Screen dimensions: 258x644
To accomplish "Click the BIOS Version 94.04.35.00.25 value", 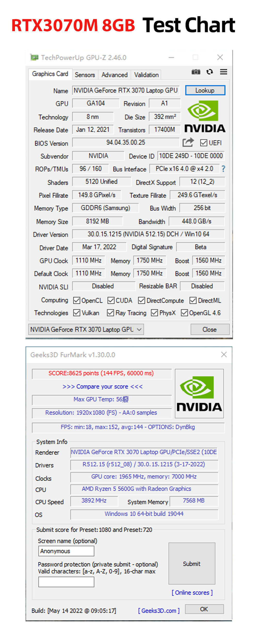I will tap(126, 142).
